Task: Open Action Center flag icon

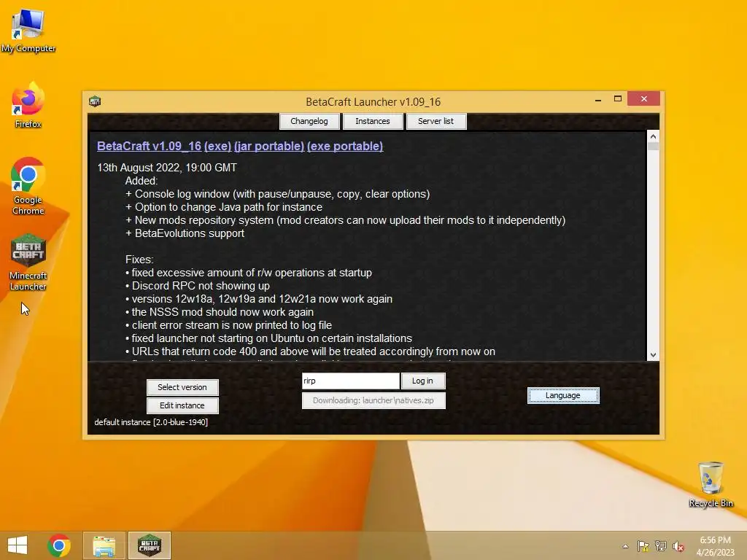Action: [x=643, y=546]
